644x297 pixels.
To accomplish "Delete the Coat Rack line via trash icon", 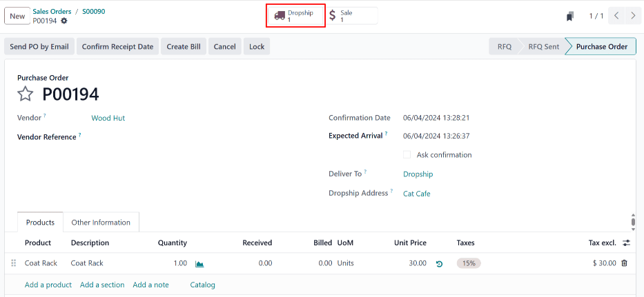I will click(624, 263).
